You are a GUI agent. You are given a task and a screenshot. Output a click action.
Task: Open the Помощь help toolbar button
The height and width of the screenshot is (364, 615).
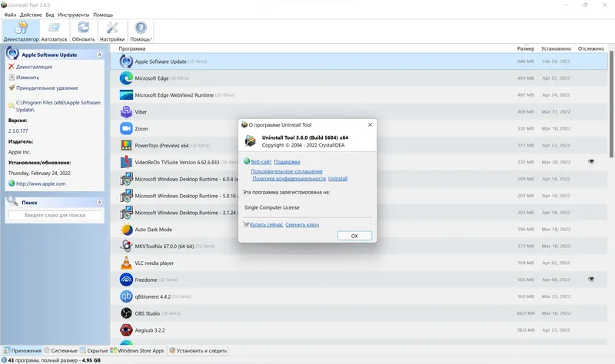141,31
